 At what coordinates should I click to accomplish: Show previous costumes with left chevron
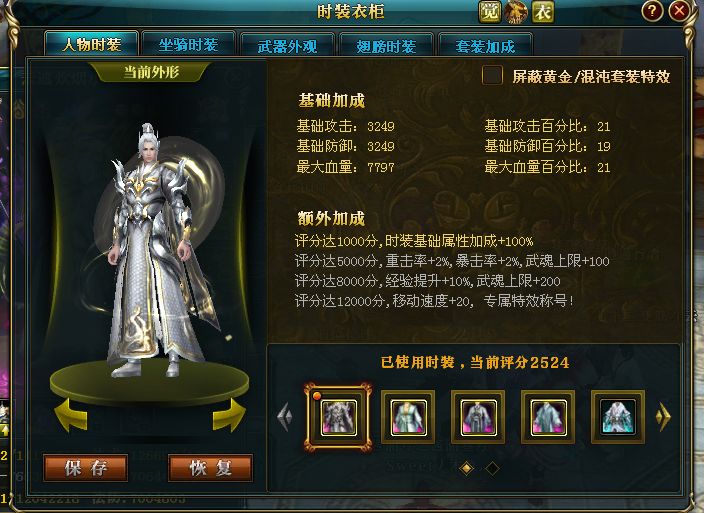(x=285, y=417)
